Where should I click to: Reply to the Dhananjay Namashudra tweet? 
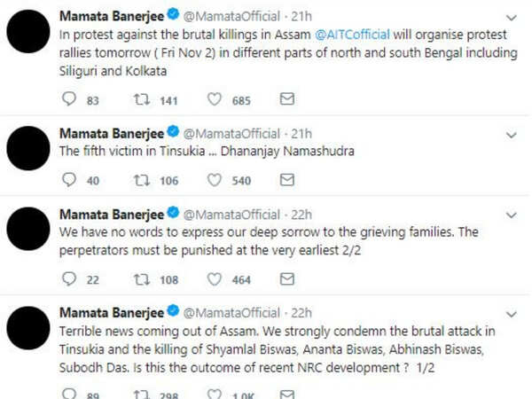pyautogui.click(x=69, y=180)
